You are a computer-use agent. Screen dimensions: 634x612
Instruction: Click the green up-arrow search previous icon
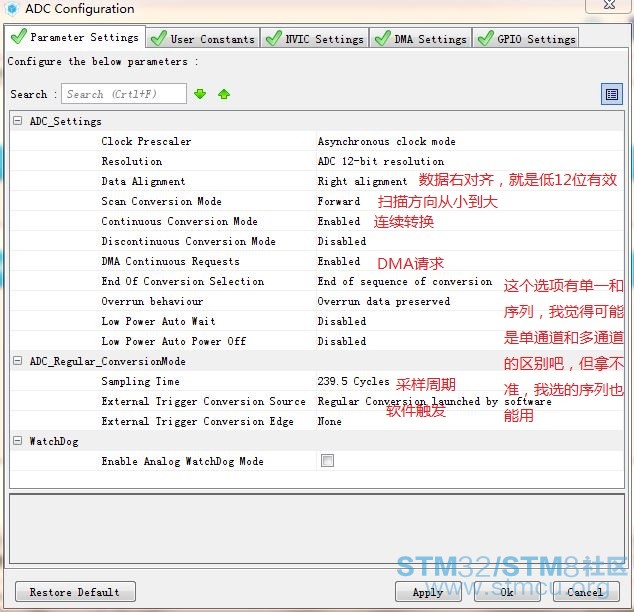pyautogui.click(x=224, y=94)
